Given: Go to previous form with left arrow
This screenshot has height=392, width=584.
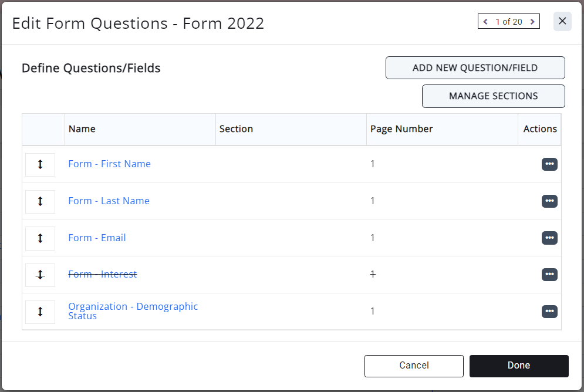Looking at the screenshot, I should (485, 22).
